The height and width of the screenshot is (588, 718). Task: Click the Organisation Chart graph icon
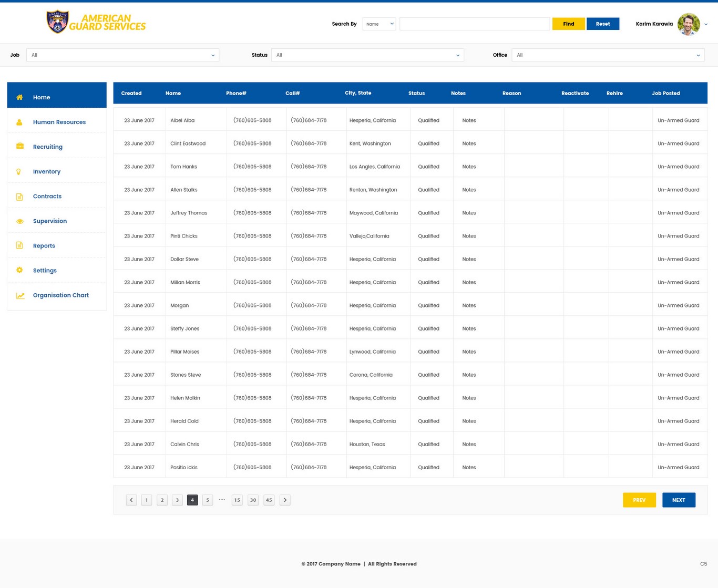click(20, 295)
